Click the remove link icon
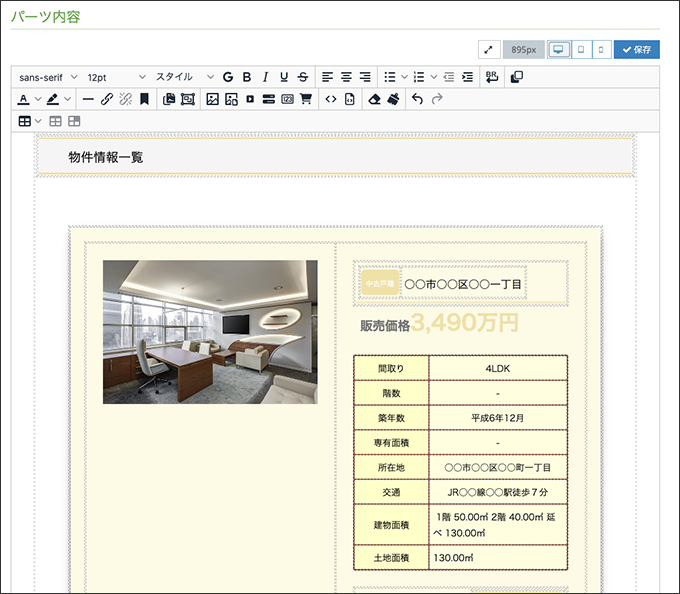Image resolution: width=680 pixels, height=594 pixels. click(125, 99)
